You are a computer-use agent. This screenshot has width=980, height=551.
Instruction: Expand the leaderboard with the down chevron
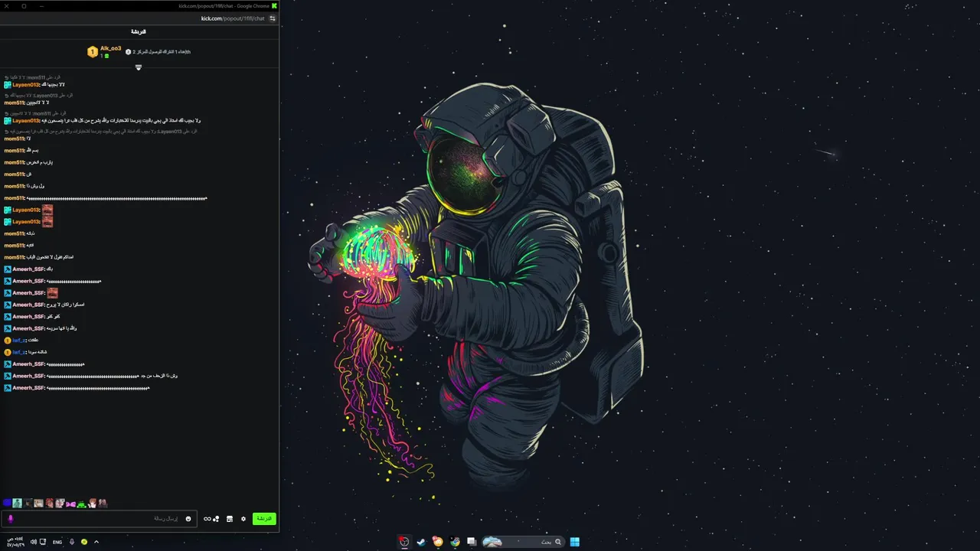139,67
